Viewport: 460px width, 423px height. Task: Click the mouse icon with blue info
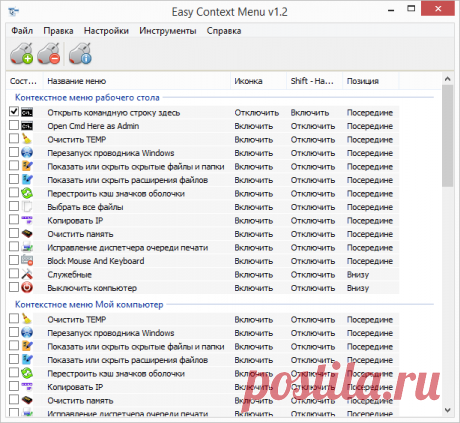coord(80,53)
